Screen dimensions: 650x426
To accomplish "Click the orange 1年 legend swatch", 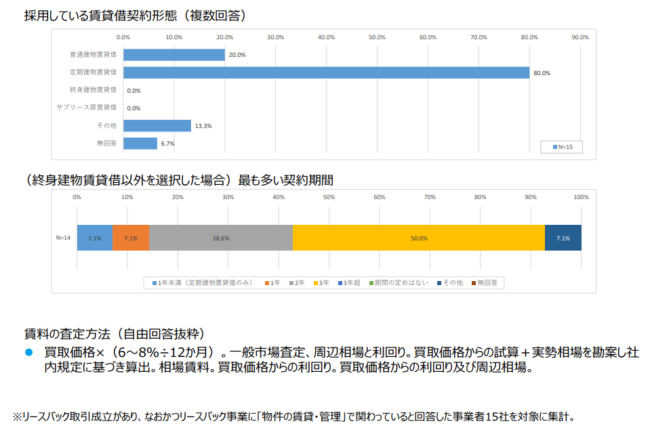I will click(267, 283).
